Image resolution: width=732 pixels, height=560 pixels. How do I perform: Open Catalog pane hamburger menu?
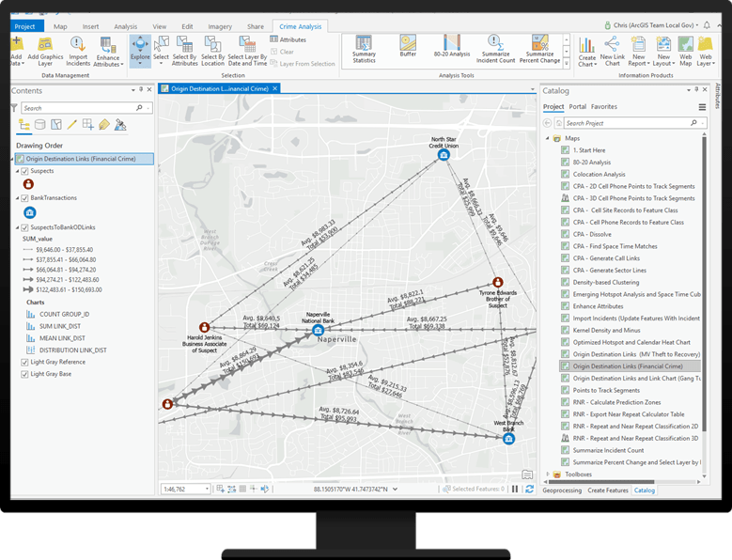click(702, 107)
